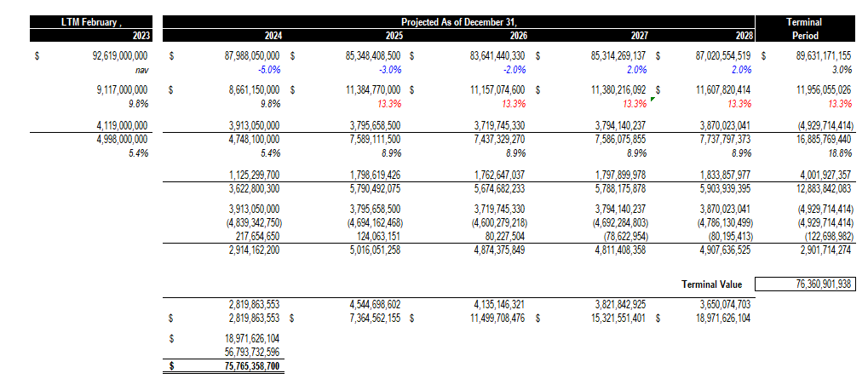868x379 pixels.
Task: Select the cell with 80,227,504
Action: point(505,236)
